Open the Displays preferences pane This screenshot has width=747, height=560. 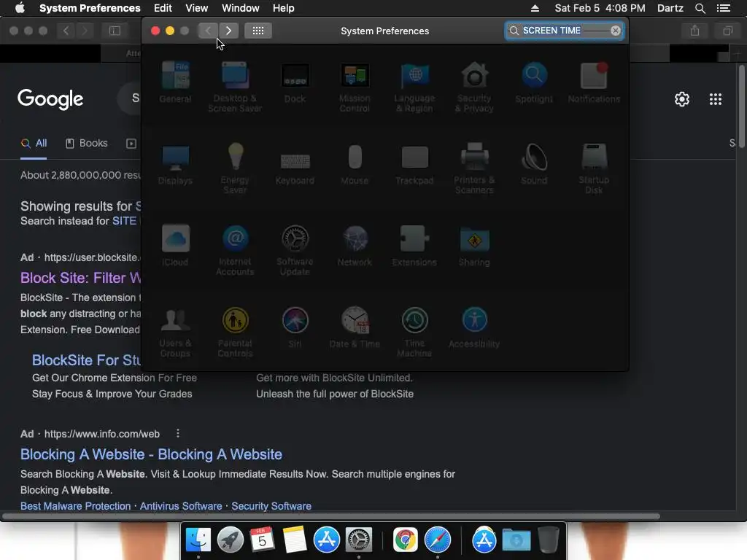[x=175, y=164]
